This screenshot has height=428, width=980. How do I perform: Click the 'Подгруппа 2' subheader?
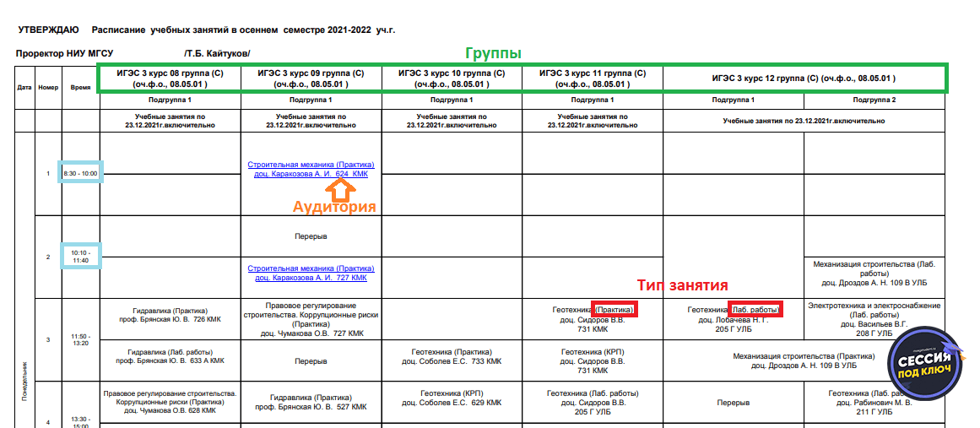874,100
